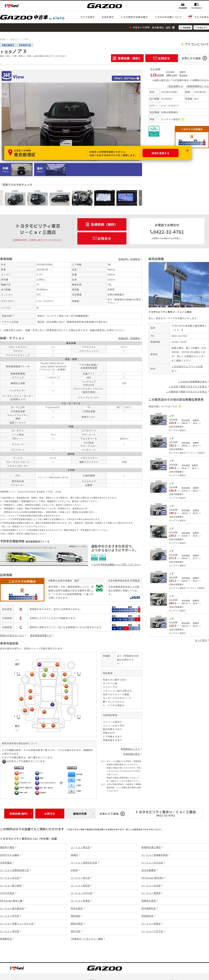
Task: Switch to the 外観 Exterior tab
Action: tap(16, 170)
